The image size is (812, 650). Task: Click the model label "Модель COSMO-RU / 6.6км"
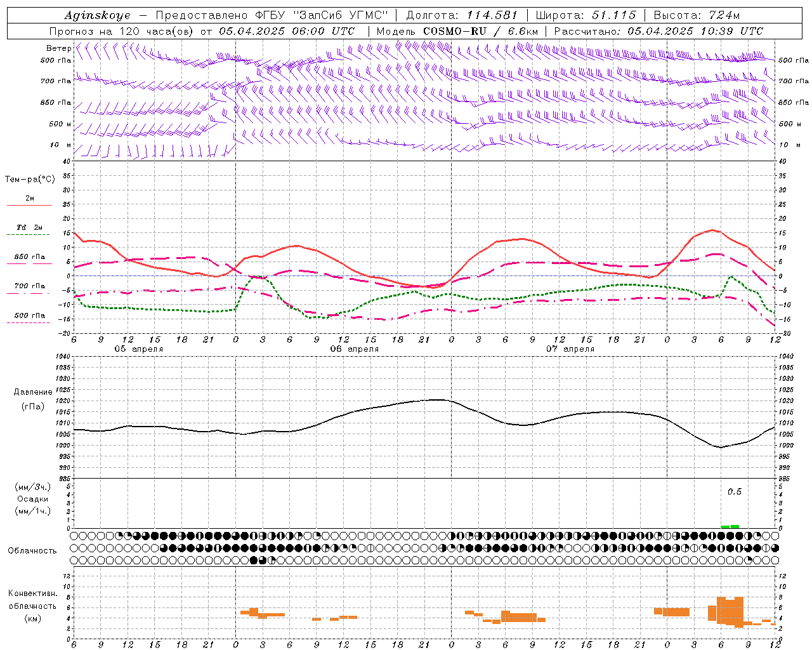click(457, 31)
